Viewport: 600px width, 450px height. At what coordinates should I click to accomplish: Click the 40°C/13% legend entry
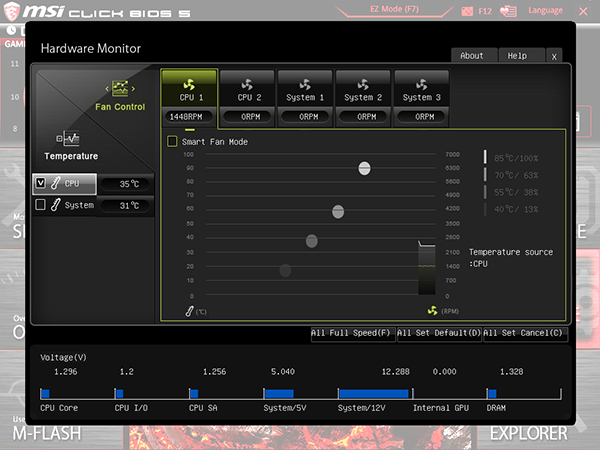516,209
